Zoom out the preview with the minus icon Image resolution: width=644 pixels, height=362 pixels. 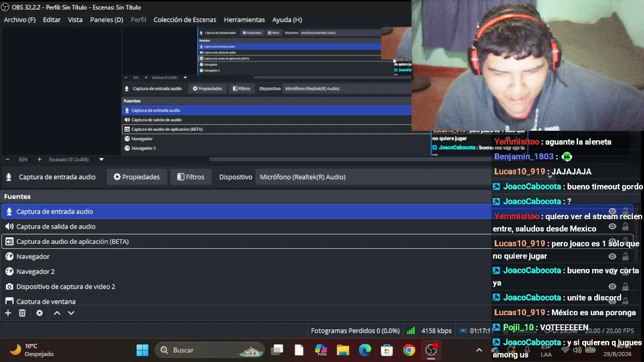8,159
